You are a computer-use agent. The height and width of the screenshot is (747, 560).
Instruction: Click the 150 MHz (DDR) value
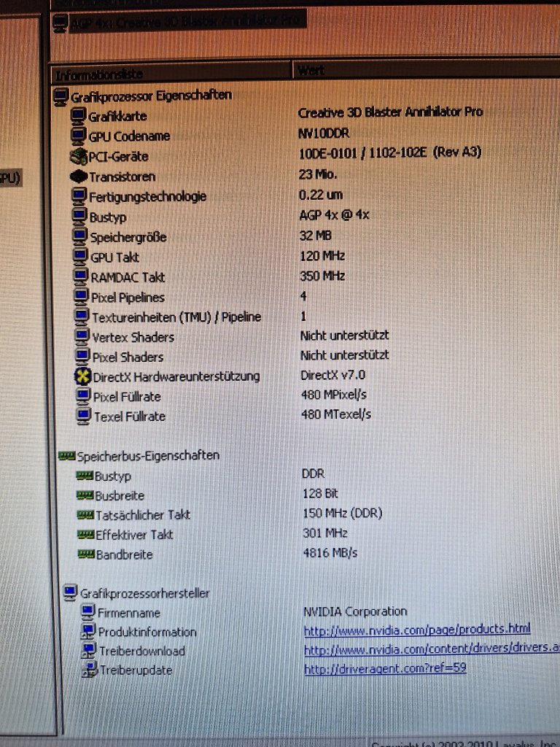click(x=343, y=513)
